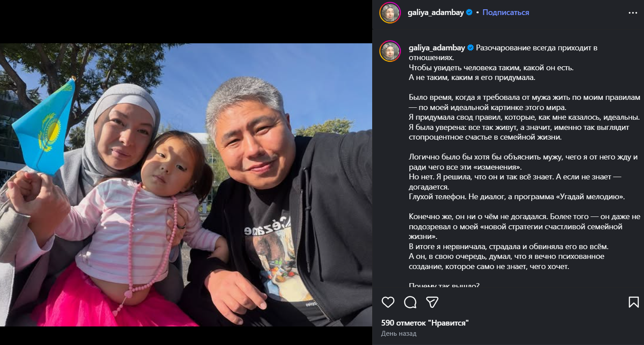Click the family photo in the post
The width and height of the screenshot is (644, 345).
(186, 185)
